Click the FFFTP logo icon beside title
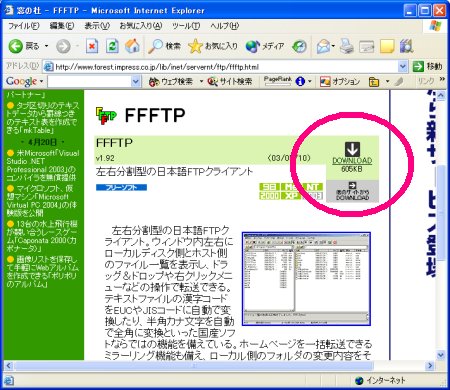Viewport: 450px width, 390px height. (x=106, y=115)
